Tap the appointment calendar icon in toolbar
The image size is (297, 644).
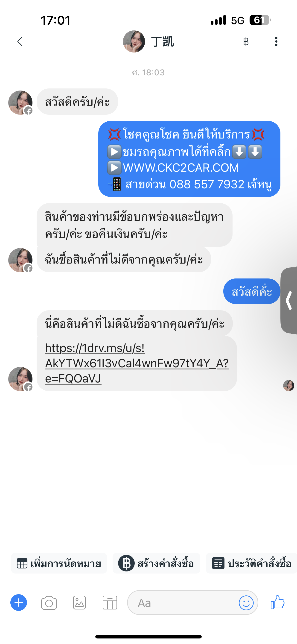[x=110, y=603]
